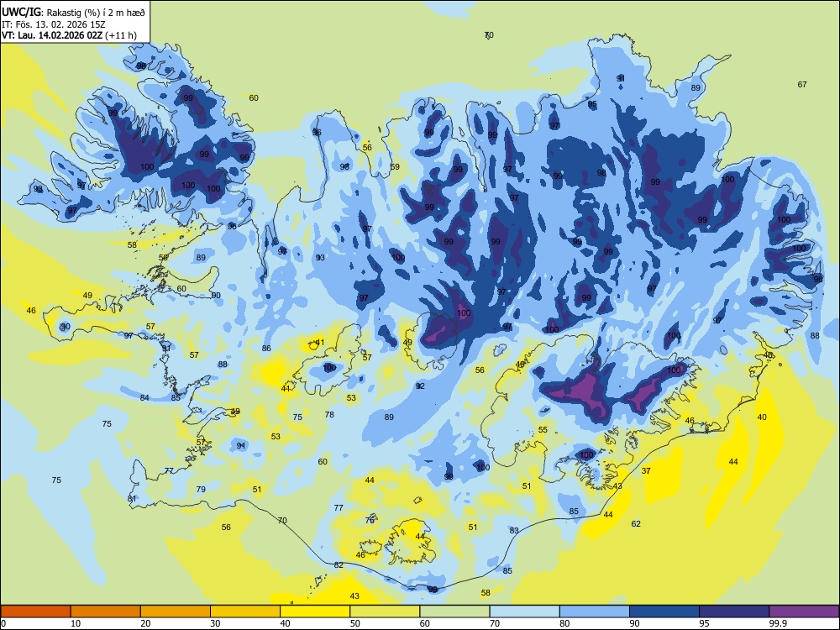The image size is (840, 630).
Task: Click the map value '93' in northwest interior
Action: point(320,258)
